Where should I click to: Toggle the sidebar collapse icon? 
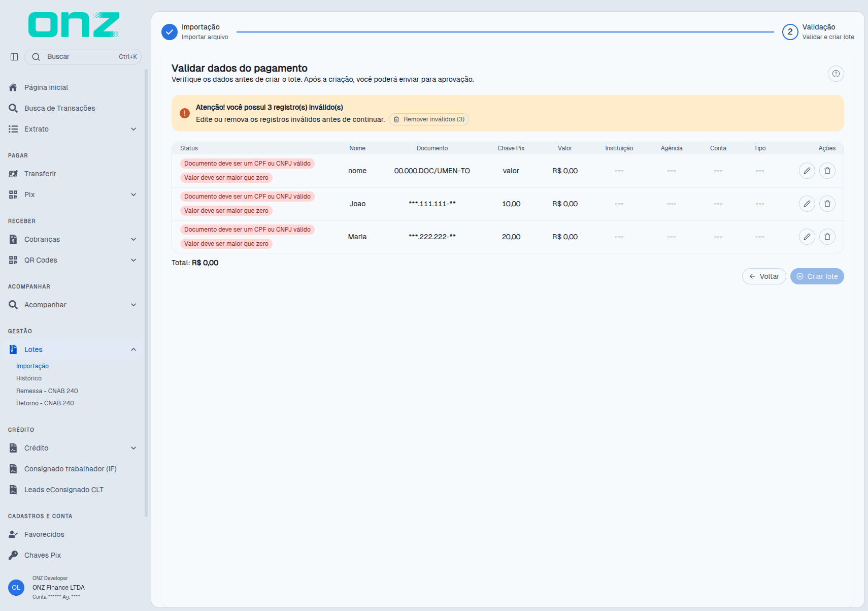tap(14, 57)
